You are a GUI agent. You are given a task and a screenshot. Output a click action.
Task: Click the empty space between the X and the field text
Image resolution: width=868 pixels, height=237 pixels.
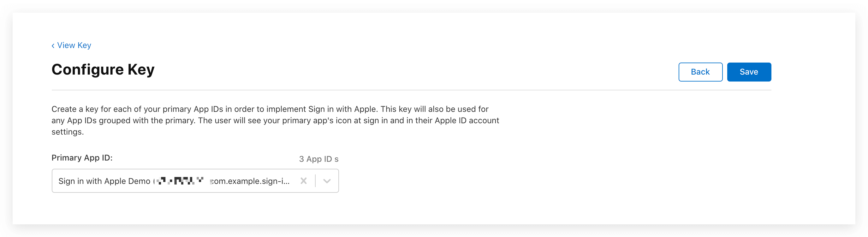294,181
